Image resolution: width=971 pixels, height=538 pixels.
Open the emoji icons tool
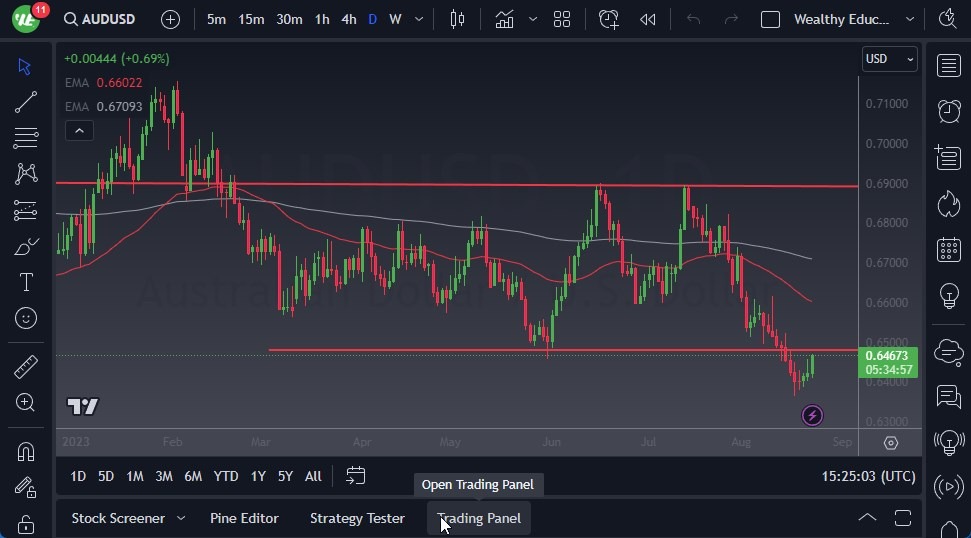(x=26, y=318)
